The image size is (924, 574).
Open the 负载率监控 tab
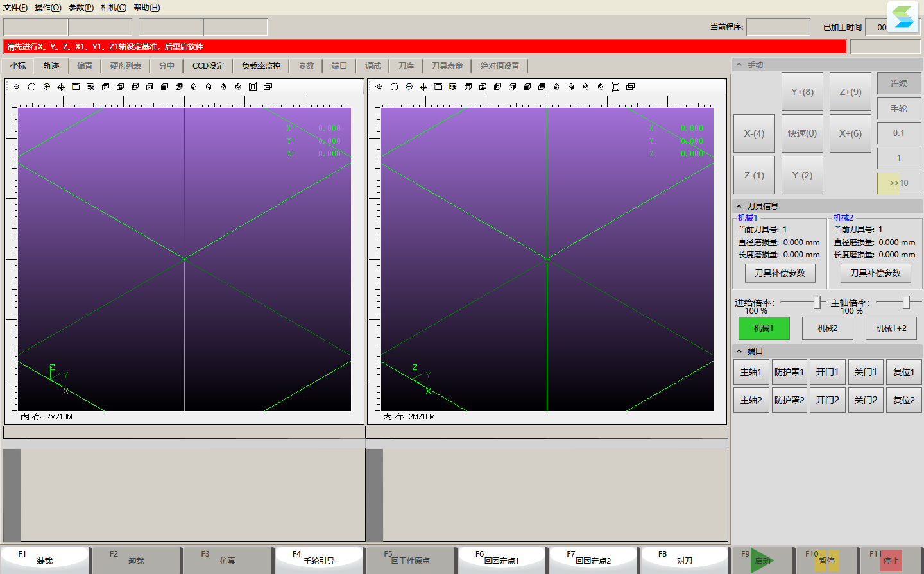tap(261, 66)
